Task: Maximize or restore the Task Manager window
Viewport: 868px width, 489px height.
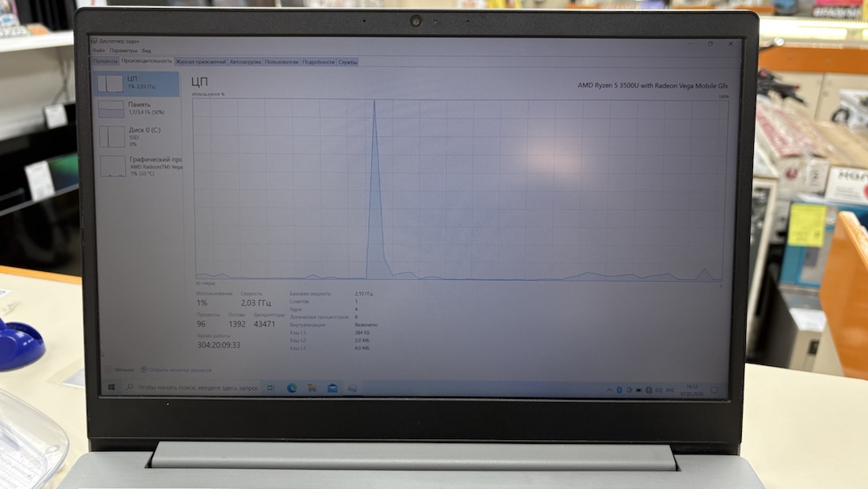Action: [x=710, y=43]
